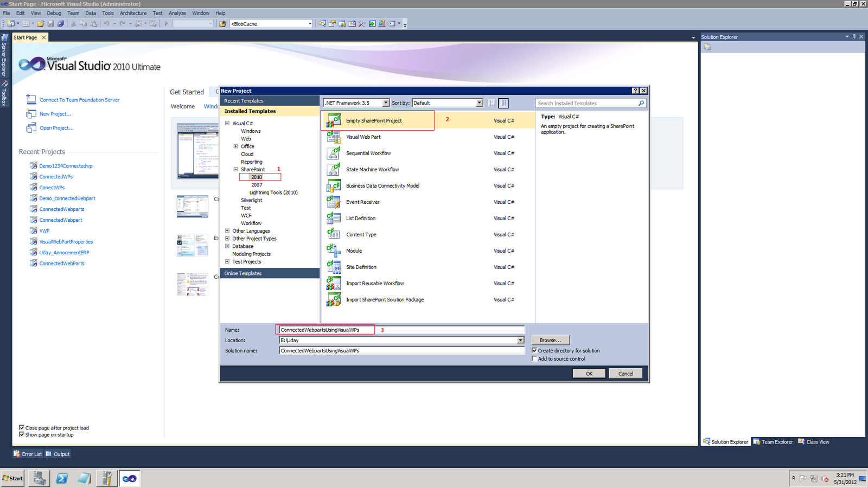The image size is (868, 488).
Task: Click the Find in Files toolbar icon
Action: [x=222, y=24]
